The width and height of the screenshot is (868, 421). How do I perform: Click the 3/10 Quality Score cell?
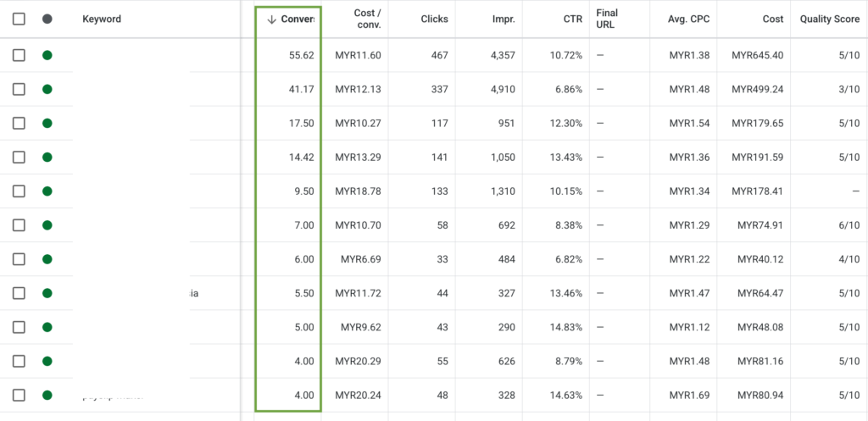tap(848, 89)
